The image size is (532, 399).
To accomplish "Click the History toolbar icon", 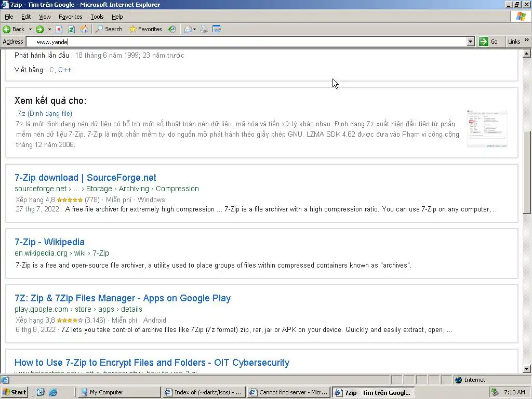I will click(172, 29).
